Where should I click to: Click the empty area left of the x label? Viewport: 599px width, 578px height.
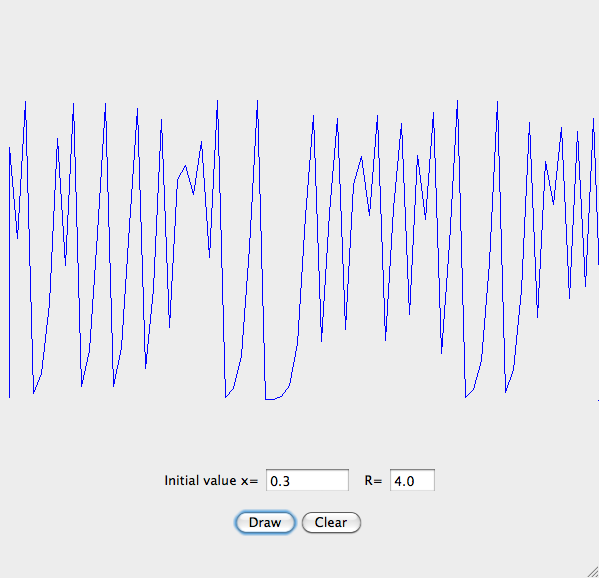tap(80, 481)
